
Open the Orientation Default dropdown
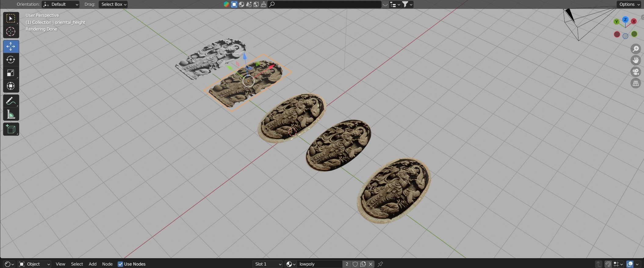point(60,4)
